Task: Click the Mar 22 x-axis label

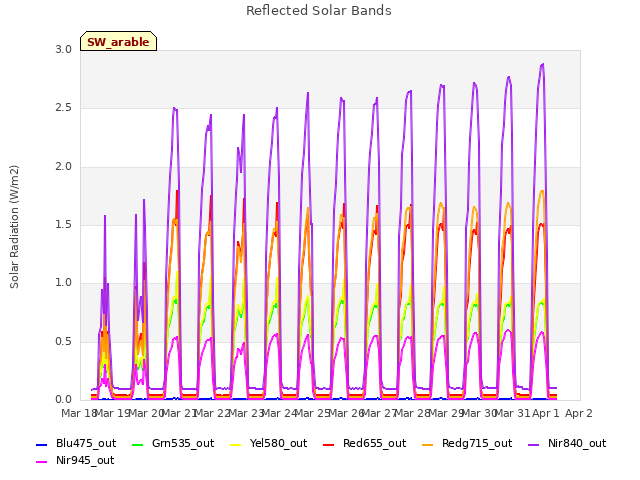Action: point(212,413)
